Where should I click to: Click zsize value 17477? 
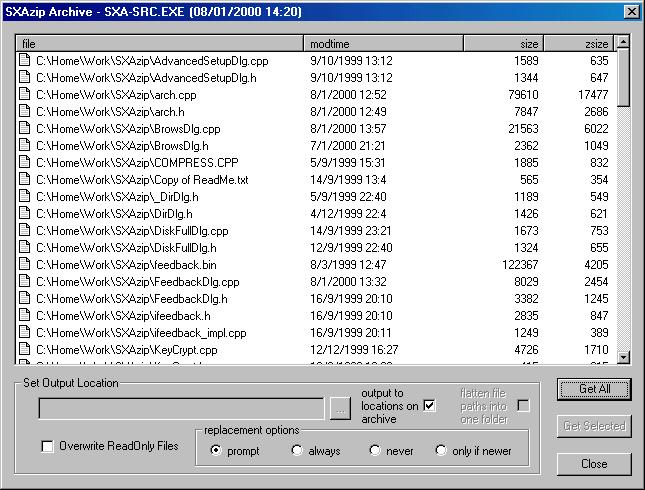click(593, 95)
